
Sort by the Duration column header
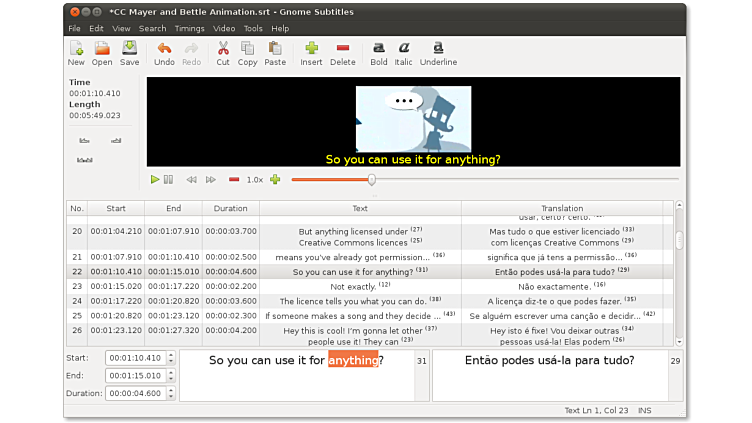pos(230,208)
